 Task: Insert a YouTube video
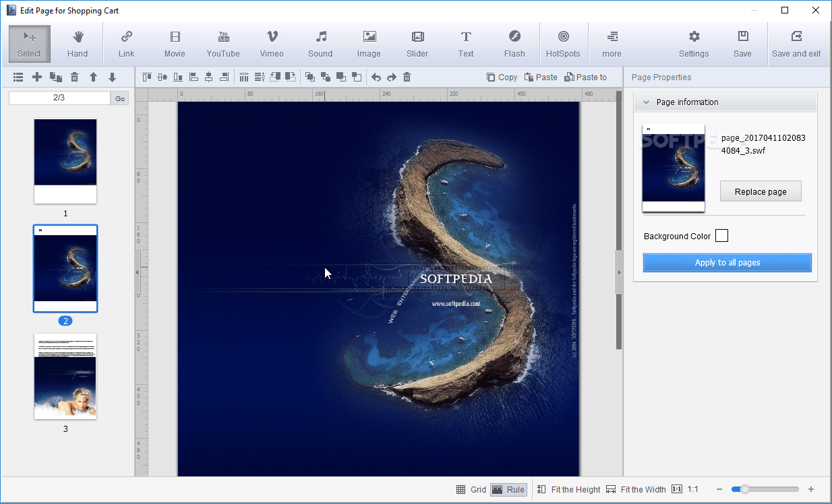pyautogui.click(x=223, y=44)
